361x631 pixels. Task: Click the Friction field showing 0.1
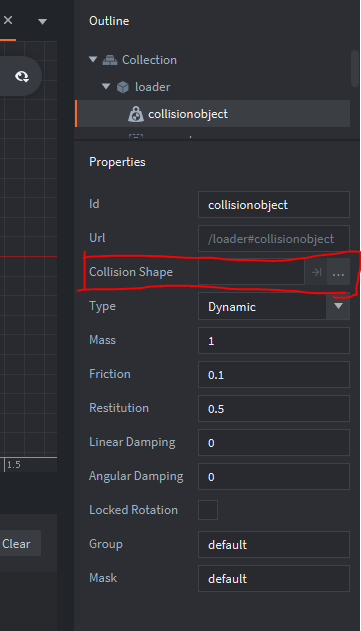[x=274, y=374]
